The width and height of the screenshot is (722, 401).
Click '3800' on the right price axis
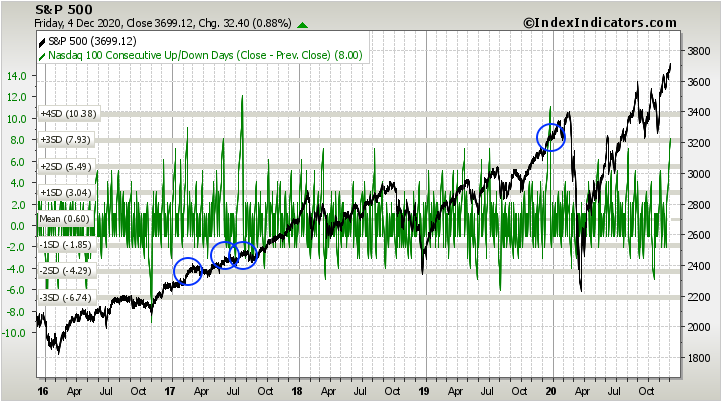coord(699,52)
